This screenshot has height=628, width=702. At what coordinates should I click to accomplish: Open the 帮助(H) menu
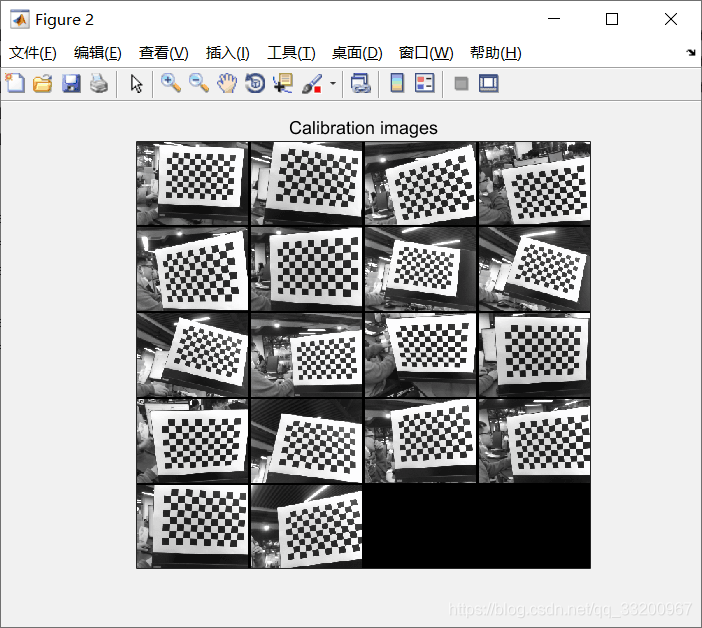[495, 53]
